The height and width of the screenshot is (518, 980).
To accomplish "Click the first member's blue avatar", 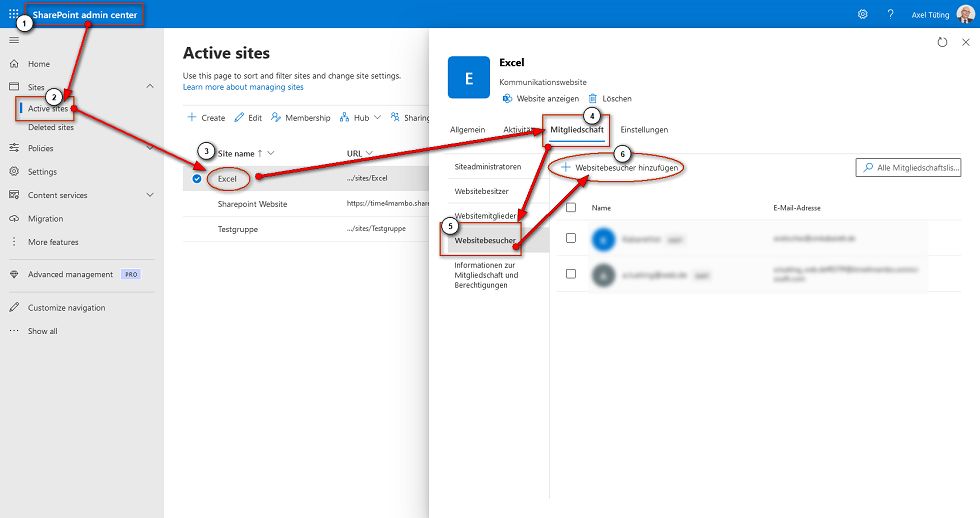I will [x=603, y=239].
